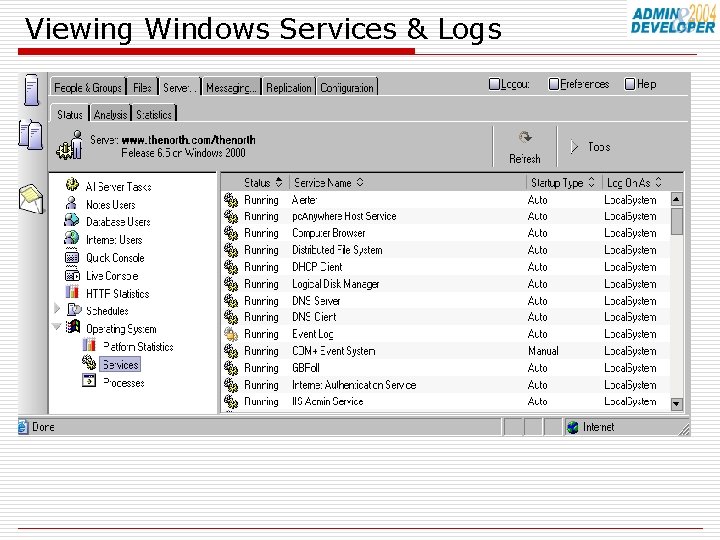This screenshot has width=720, height=540.
Task: Click the server admin icon beside server name
Action: [70, 146]
